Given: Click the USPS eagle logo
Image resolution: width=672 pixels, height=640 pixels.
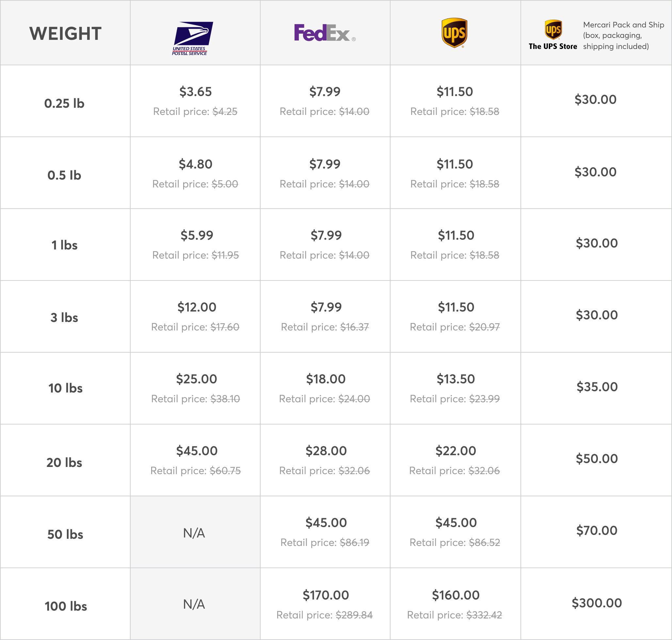Looking at the screenshot, I should click(x=193, y=38).
